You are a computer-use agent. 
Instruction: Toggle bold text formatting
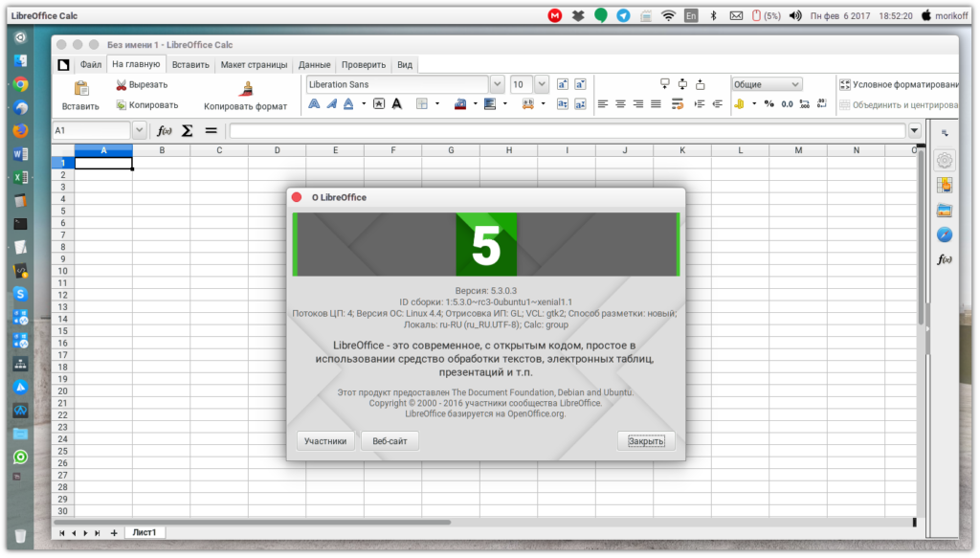314,104
